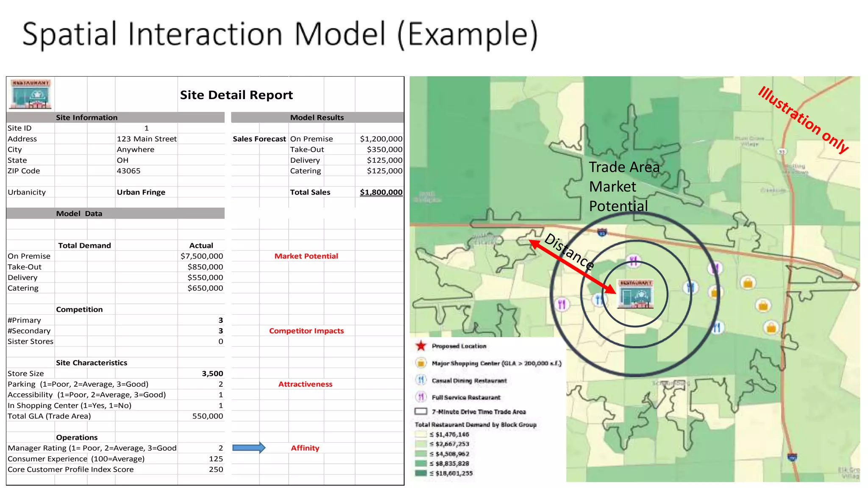Click the red Distance double-headed arrow
Screen dimensions: 868x488
click(x=572, y=266)
